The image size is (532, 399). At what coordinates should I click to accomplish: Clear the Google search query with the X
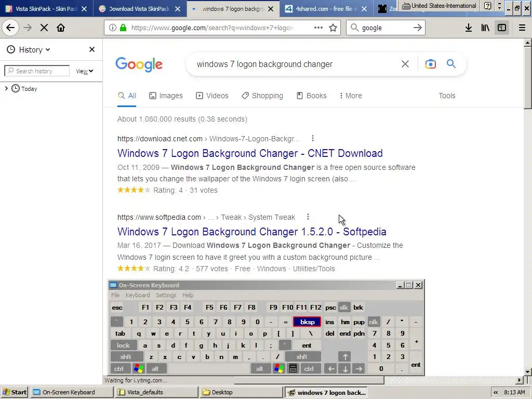tap(405, 64)
